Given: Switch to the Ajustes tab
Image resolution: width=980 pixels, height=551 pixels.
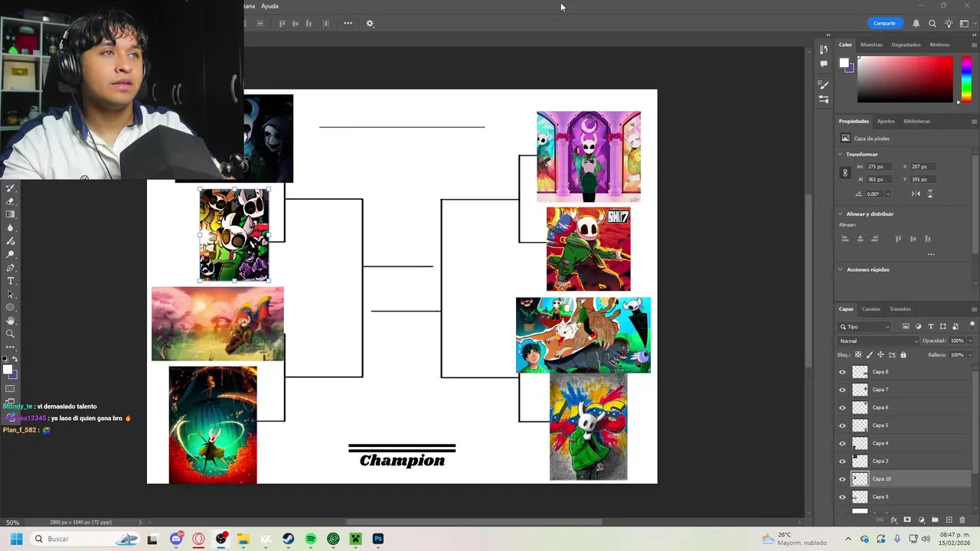Looking at the screenshot, I should 886,121.
